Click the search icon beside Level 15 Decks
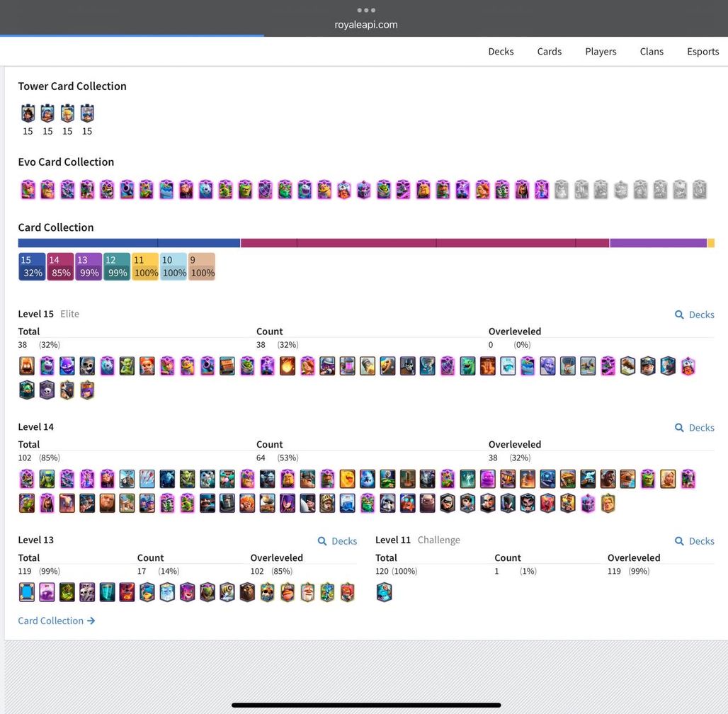 pyautogui.click(x=679, y=314)
